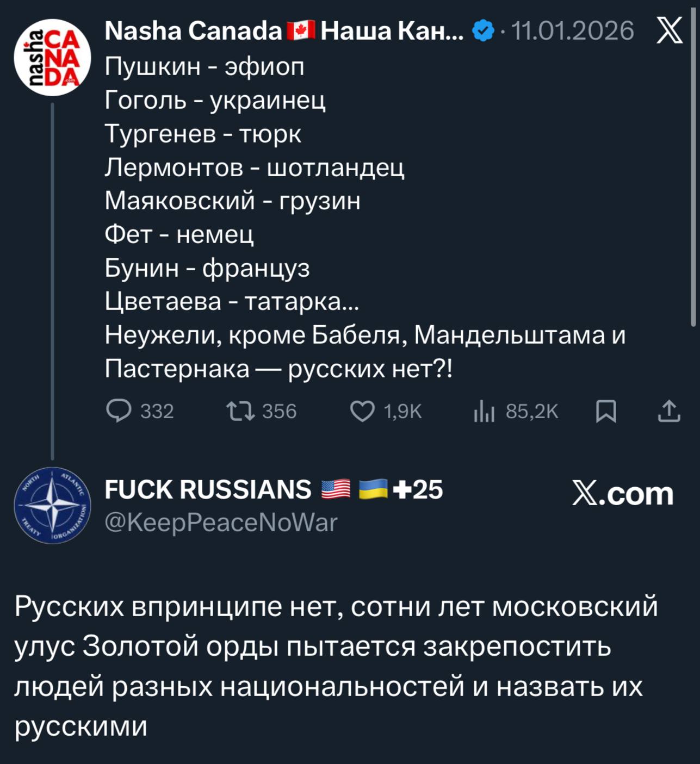The width and height of the screenshot is (700, 764).
Task: Click the @KeepPeaceNoWar handle
Action: pos(221,523)
